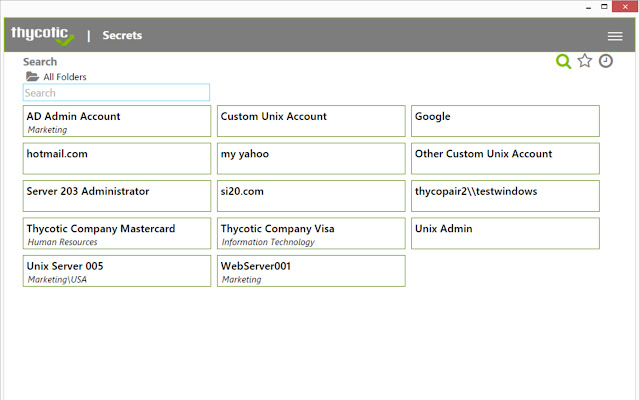Open the hotmail.com secret
The height and width of the screenshot is (400, 640).
117,158
